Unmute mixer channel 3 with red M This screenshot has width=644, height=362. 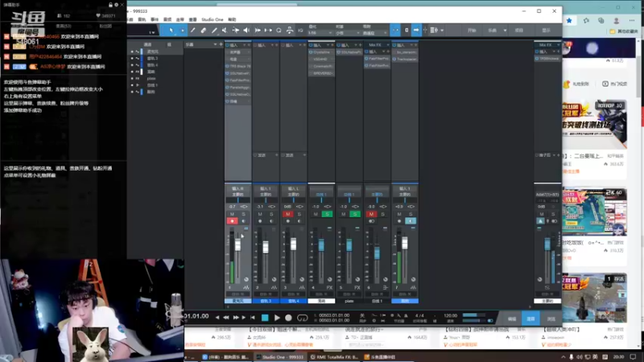[287, 214]
